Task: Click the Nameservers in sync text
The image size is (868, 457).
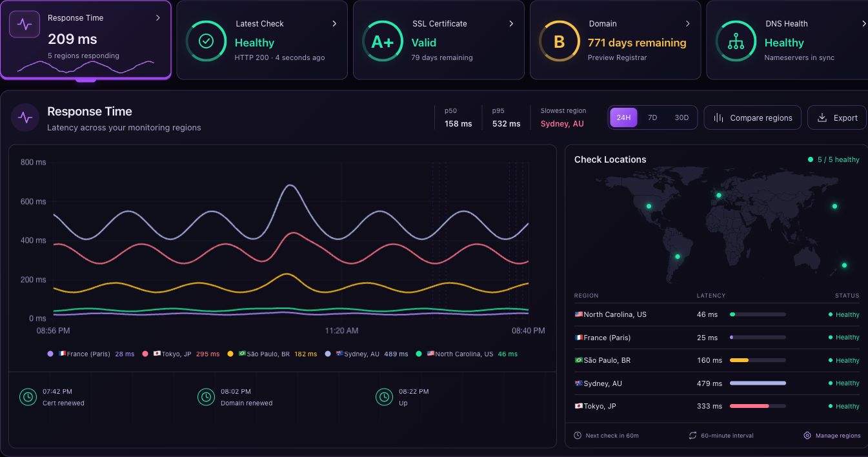Action: click(x=799, y=57)
